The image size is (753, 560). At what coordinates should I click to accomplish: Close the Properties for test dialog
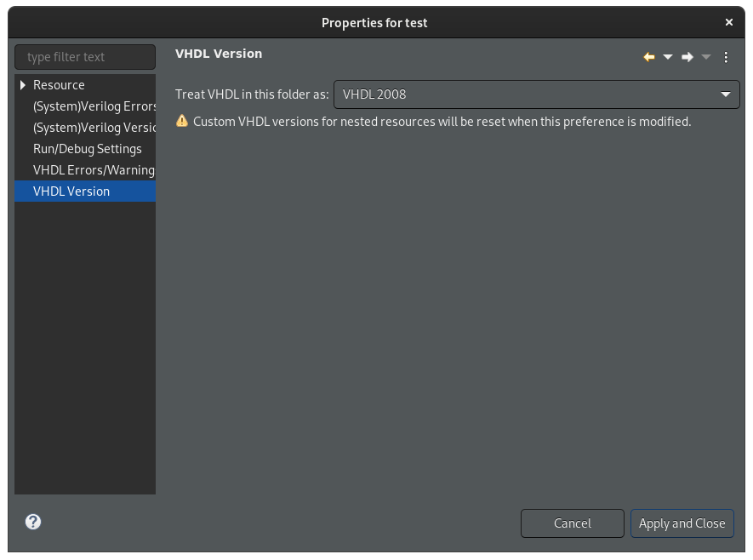pyautogui.click(x=728, y=22)
